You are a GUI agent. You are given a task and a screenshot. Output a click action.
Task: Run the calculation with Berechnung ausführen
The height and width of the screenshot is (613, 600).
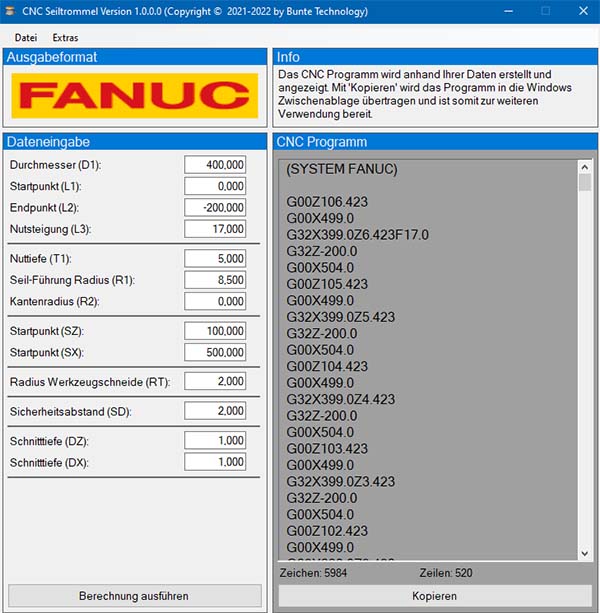[134, 596]
